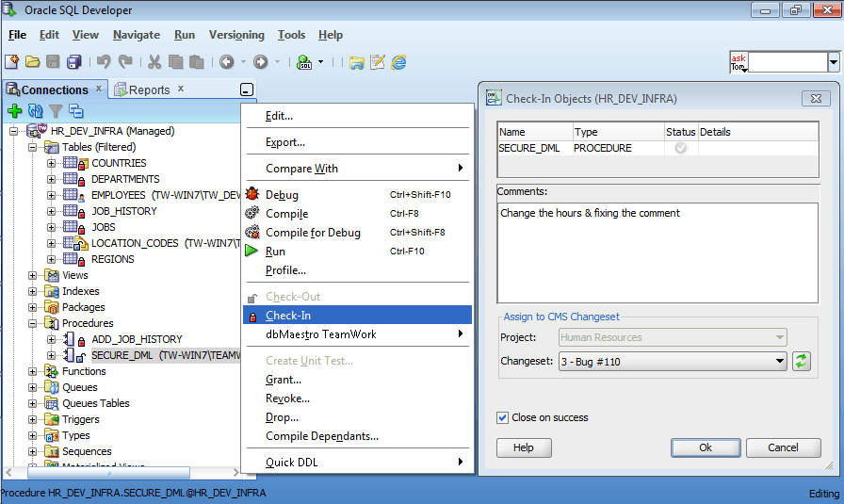Click the Save All toolbar icon

pos(73,62)
